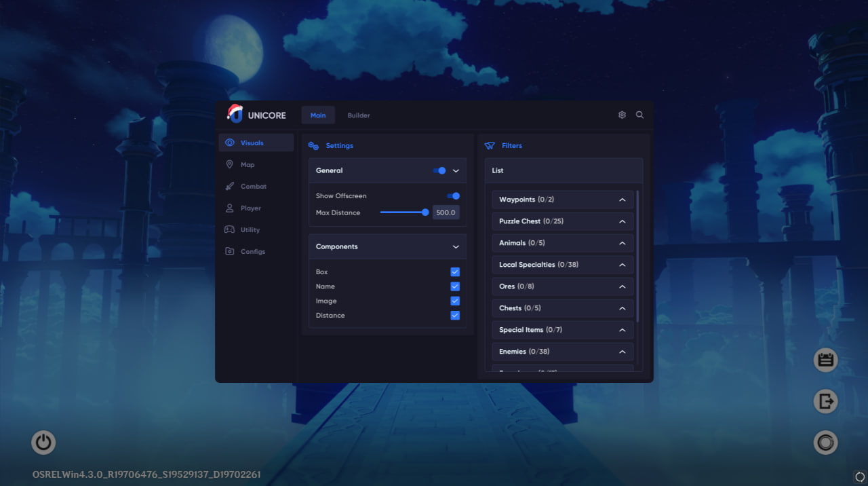Open the Utility section
This screenshot has width=868, height=486.
point(256,229)
